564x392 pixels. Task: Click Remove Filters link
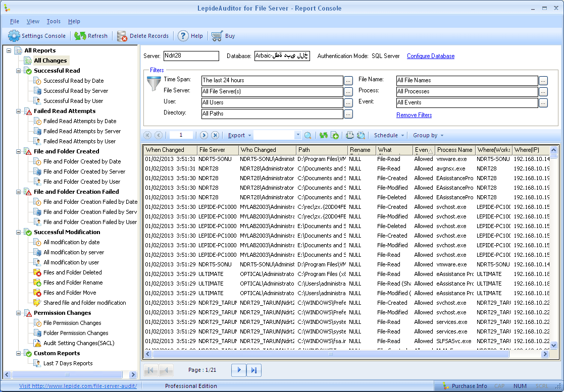[x=414, y=115]
